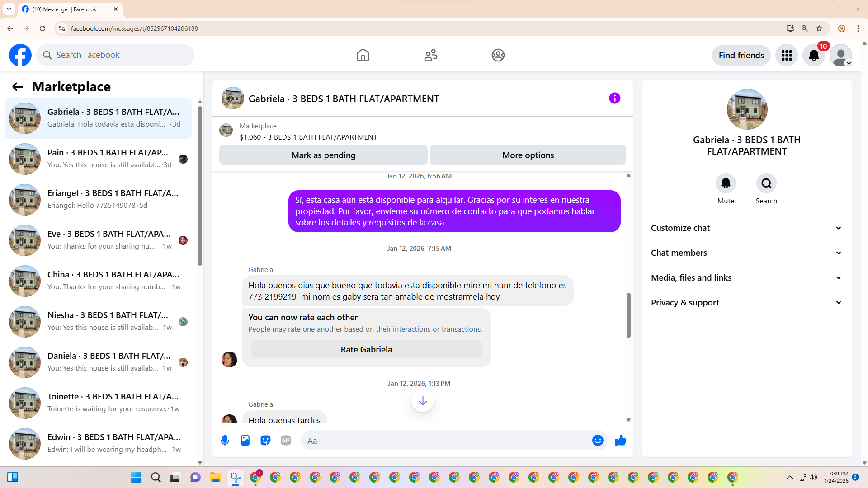Open the Facebook notifications bell

(814, 55)
